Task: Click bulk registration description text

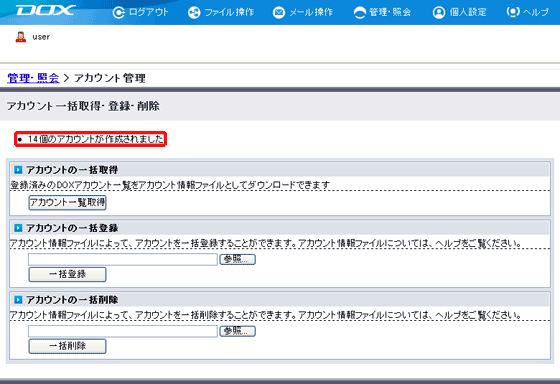Action: click(x=265, y=243)
